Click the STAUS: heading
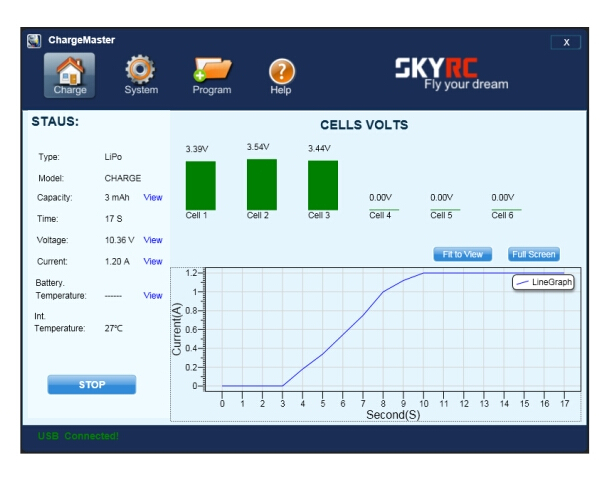Viewport: 610px width, 482px height. (x=55, y=121)
